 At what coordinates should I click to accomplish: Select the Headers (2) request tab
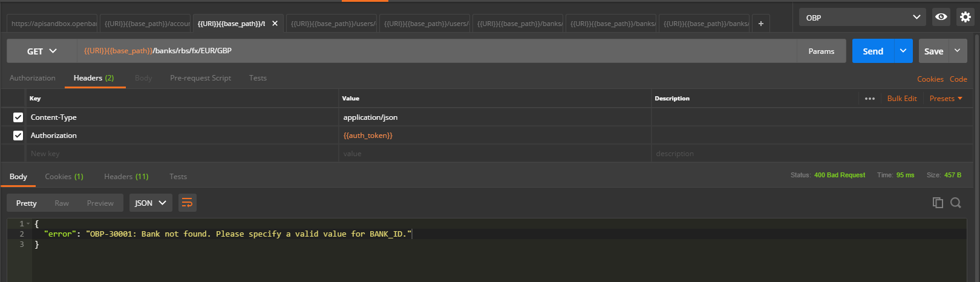(94, 78)
